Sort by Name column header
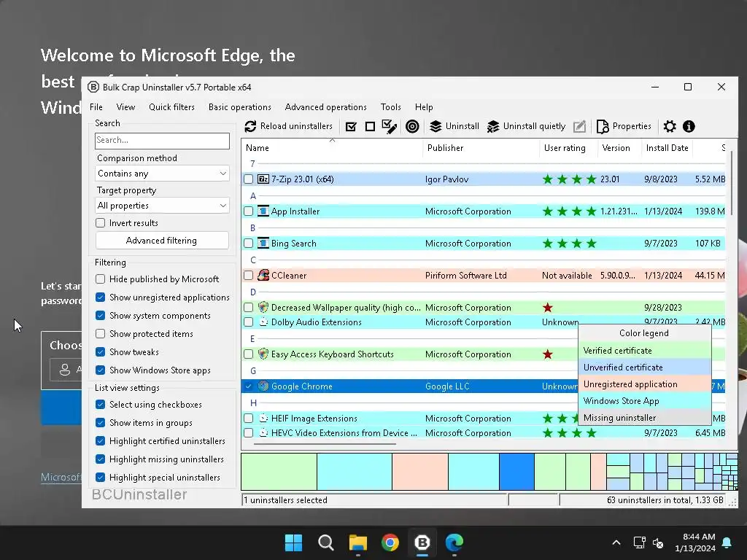This screenshot has width=747, height=560. [x=332, y=148]
